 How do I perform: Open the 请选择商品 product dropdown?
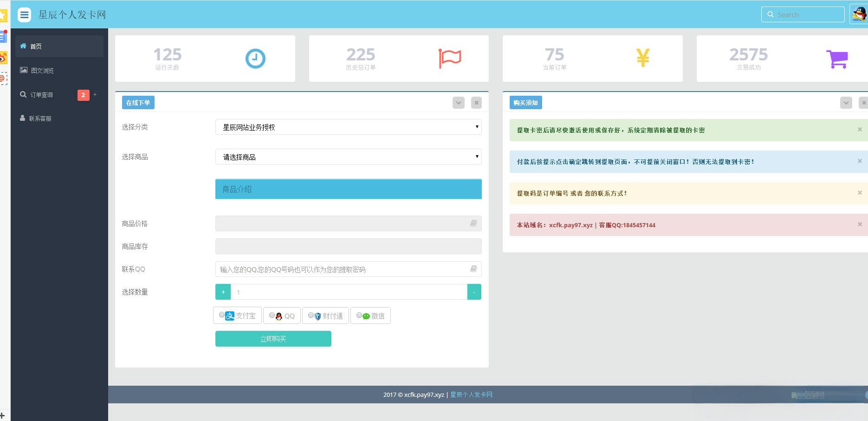pos(348,157)
